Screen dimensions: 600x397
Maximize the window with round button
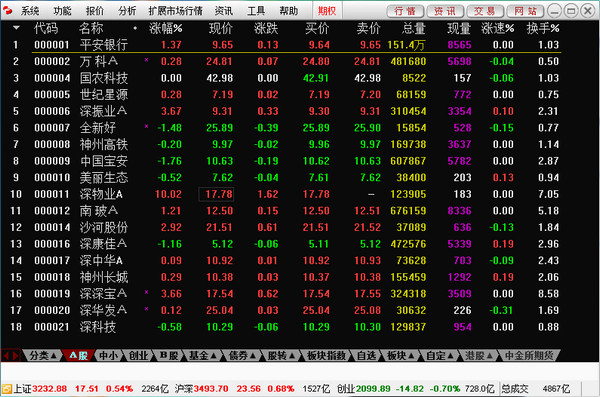[x=571, y=11]
